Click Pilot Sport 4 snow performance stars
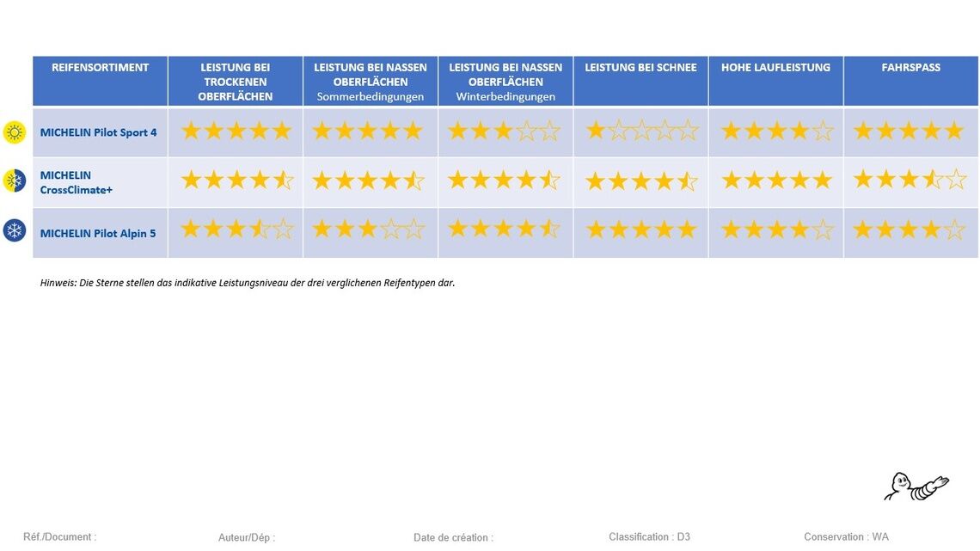Viewport: 980px width, 551px height. 641,132
